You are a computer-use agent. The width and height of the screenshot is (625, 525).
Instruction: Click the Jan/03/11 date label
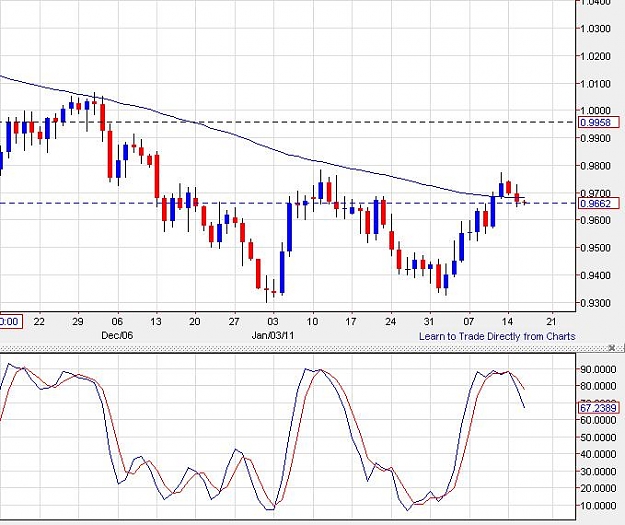click(273, 336)
